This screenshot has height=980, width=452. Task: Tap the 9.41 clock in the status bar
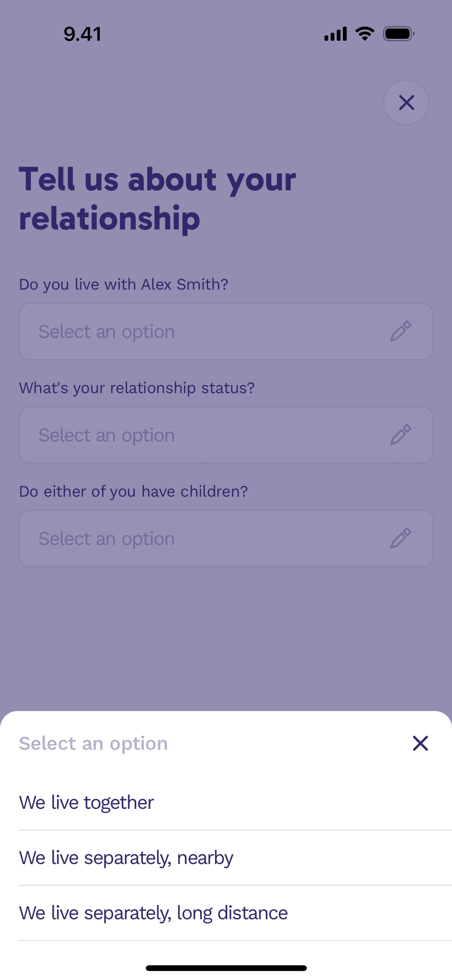coord(83,34)
